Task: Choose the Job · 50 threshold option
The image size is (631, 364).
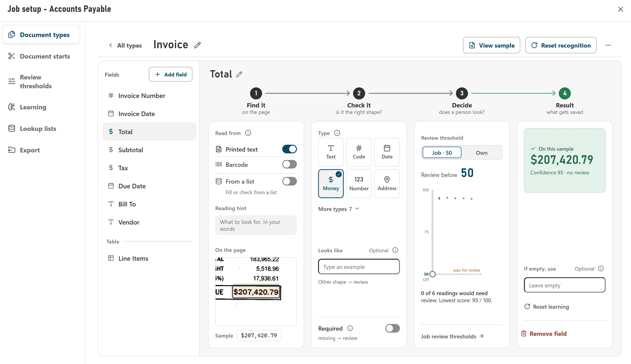Action: coord(442,153)
